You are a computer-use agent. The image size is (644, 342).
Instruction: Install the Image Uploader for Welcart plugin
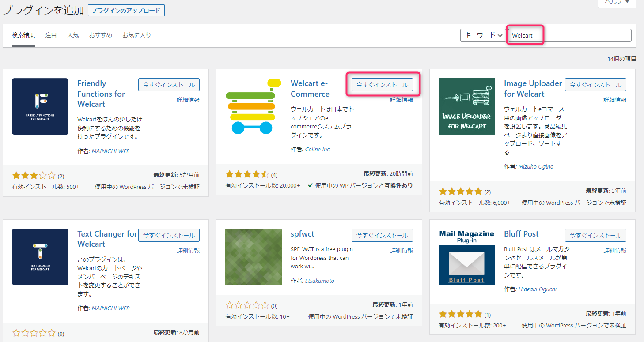coord(595,85)
